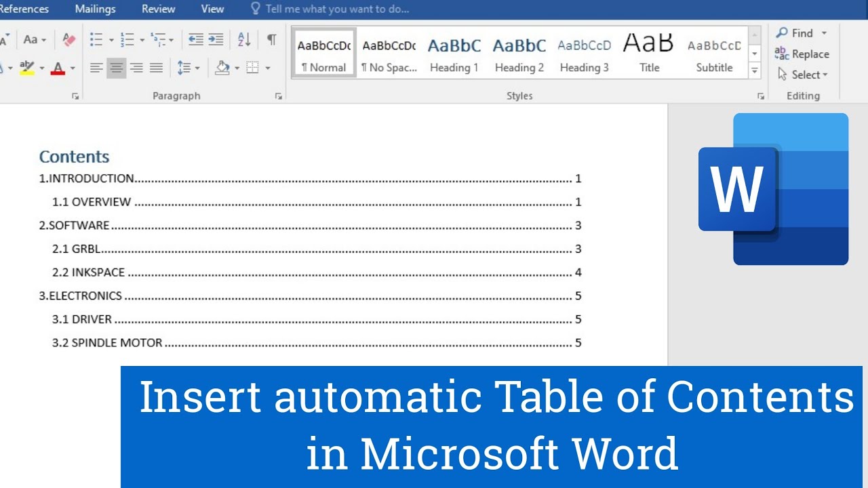
Task: Apply the Subtitle style
Action: coord(714,54)
